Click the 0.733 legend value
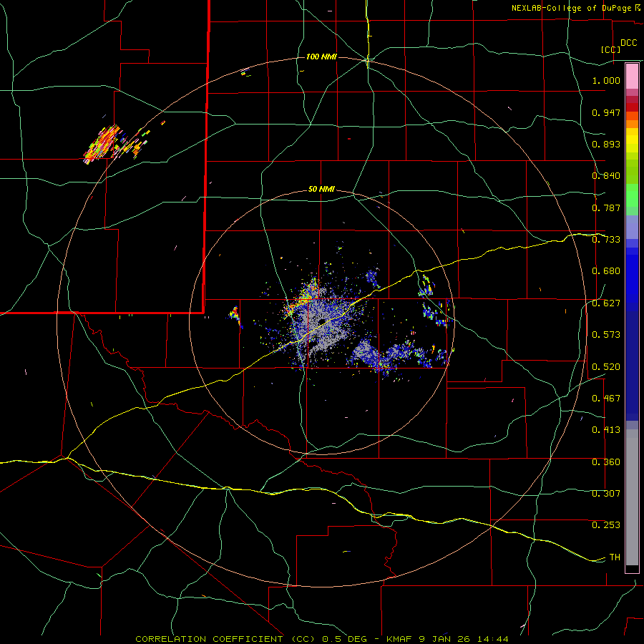 tap(606, 240)
